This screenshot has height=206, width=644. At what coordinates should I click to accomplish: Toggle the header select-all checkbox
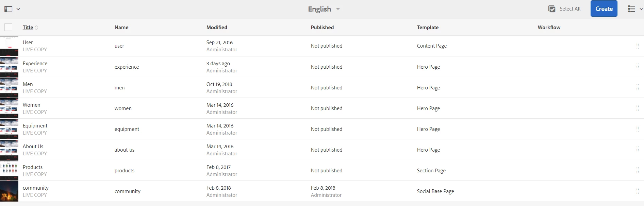point(9,27)
